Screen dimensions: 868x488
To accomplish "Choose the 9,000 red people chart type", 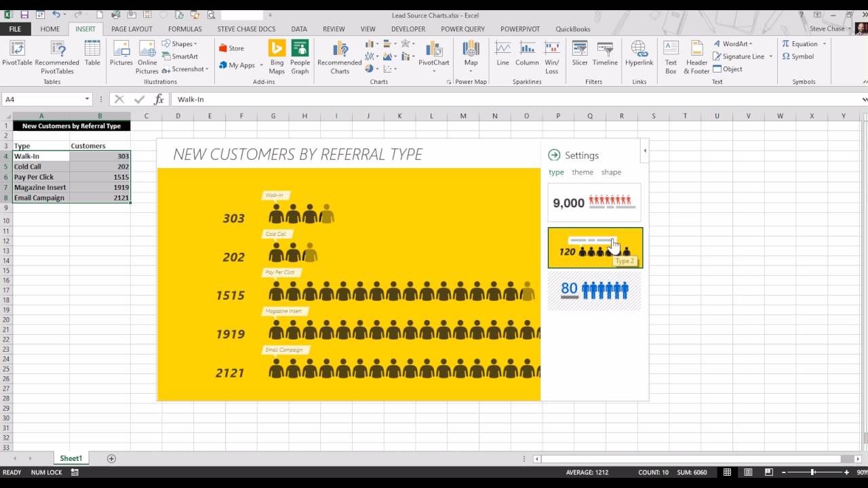I will point(595,203).
